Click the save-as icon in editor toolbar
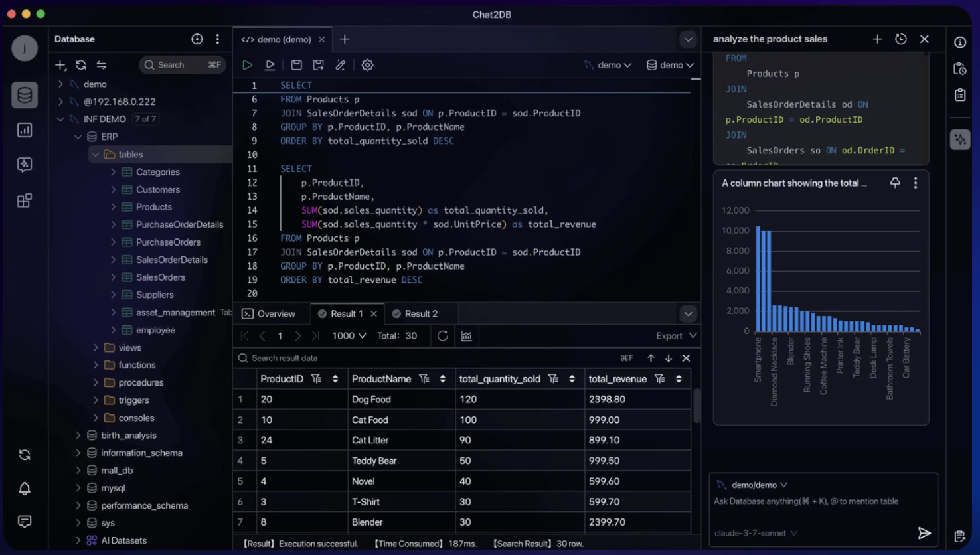980x555 pixels. [319, 65]
